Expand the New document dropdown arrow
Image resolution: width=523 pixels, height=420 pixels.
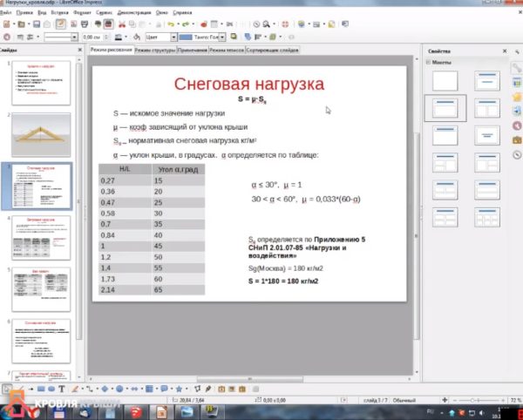(14, 24)
